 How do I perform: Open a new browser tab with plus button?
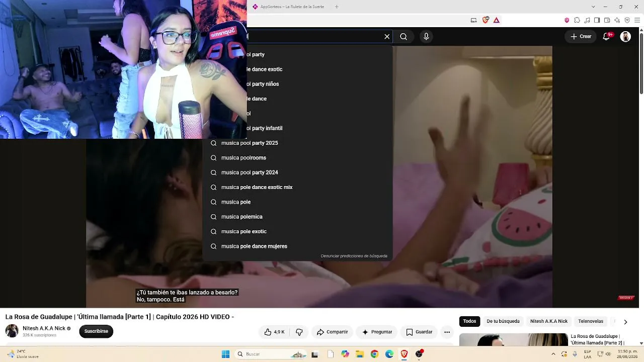(337, 7)
